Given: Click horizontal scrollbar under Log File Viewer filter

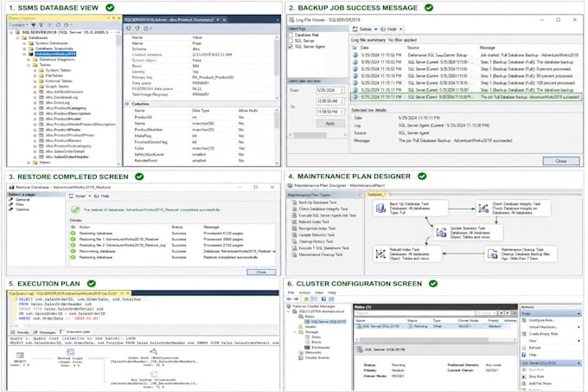Looking at the screenshot, I should coord(318,135).
